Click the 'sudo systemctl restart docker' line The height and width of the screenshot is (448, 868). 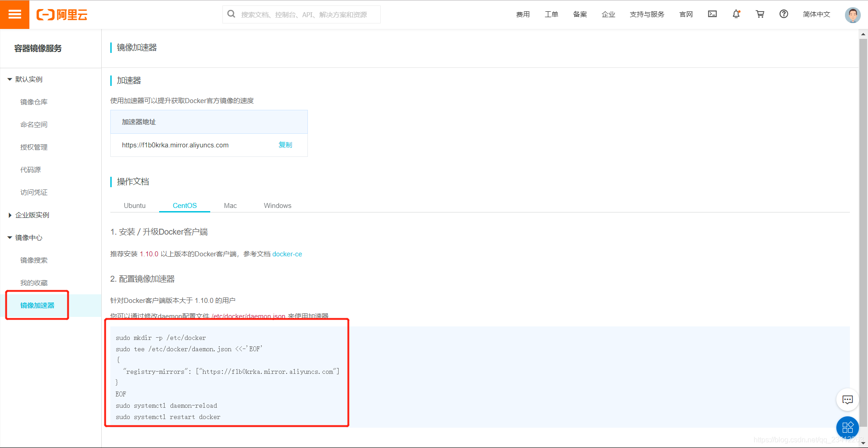pos(168,417)
